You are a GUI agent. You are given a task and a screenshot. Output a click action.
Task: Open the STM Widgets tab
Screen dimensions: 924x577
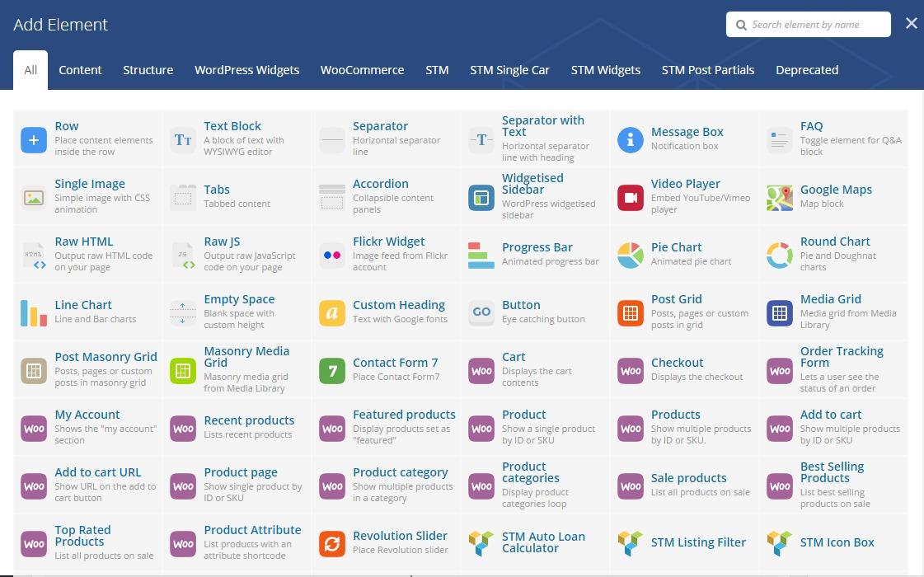click(x=606, y=70)
